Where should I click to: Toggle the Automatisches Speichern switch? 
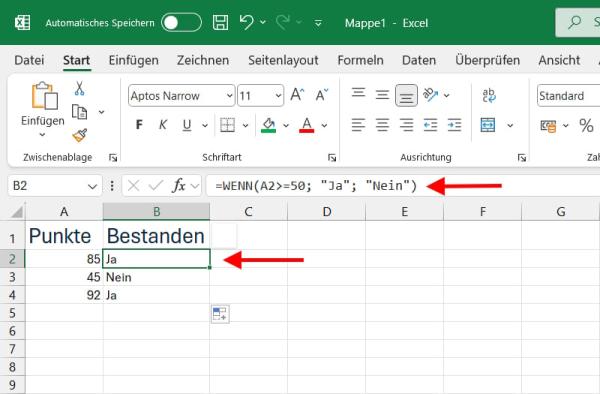(x=181, y=23)
